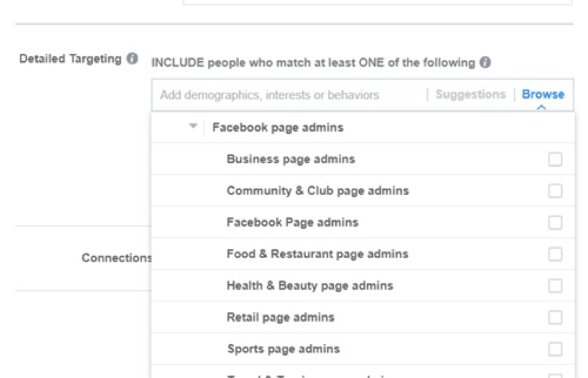Open the Browse targeting list

(543, 94)
